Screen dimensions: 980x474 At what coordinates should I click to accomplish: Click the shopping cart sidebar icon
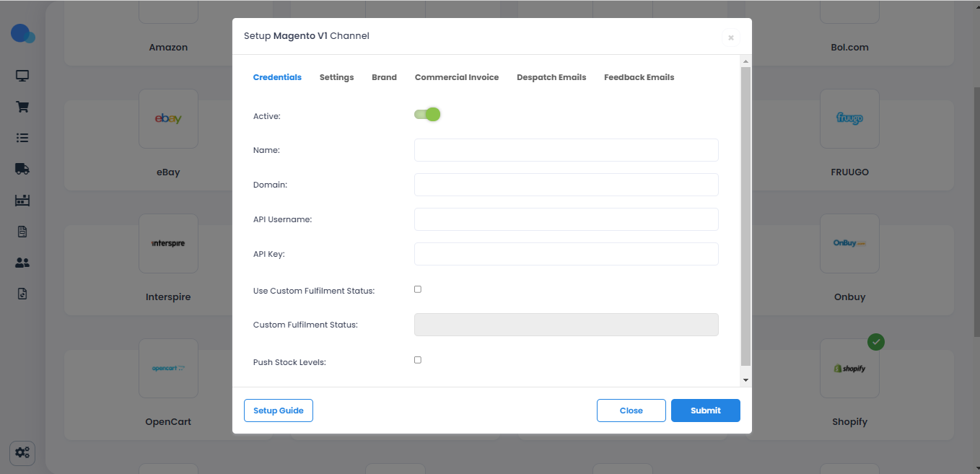[x=22, y=107]
